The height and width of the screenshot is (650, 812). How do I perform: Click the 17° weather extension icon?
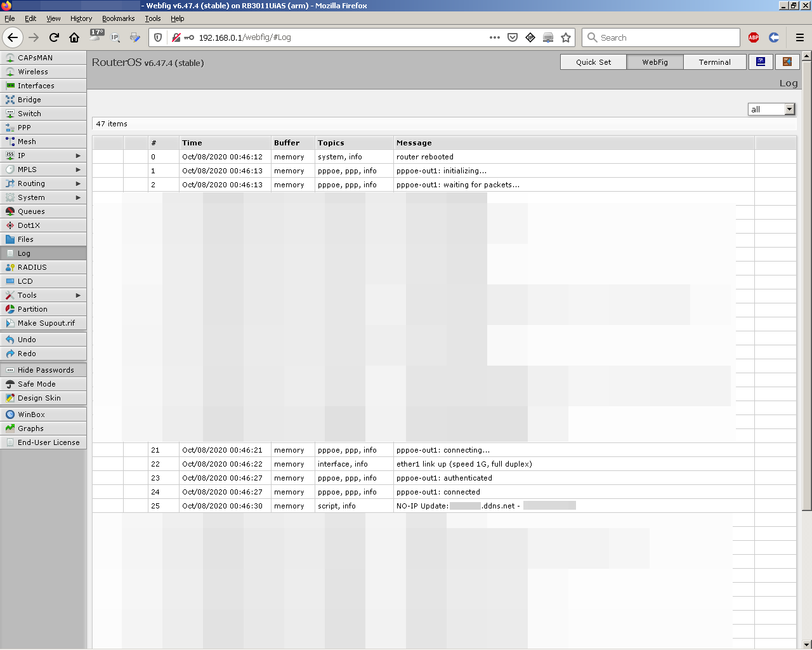96,35
